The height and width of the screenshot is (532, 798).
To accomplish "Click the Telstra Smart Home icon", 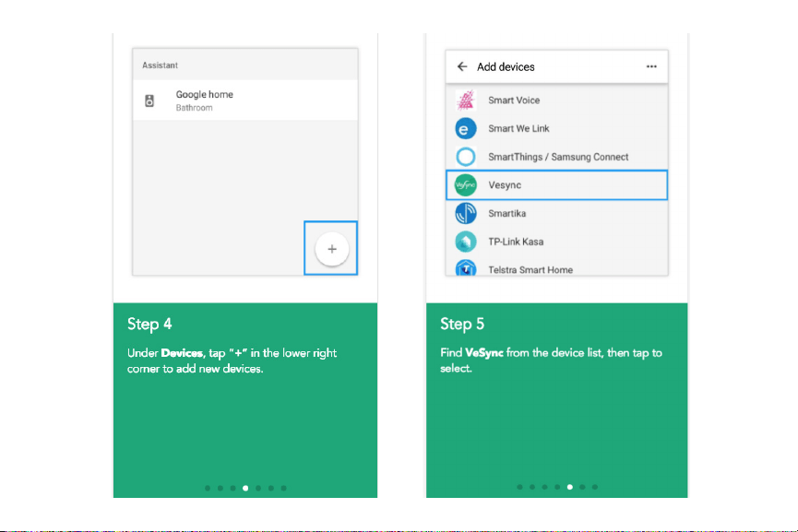I will 466,268.
